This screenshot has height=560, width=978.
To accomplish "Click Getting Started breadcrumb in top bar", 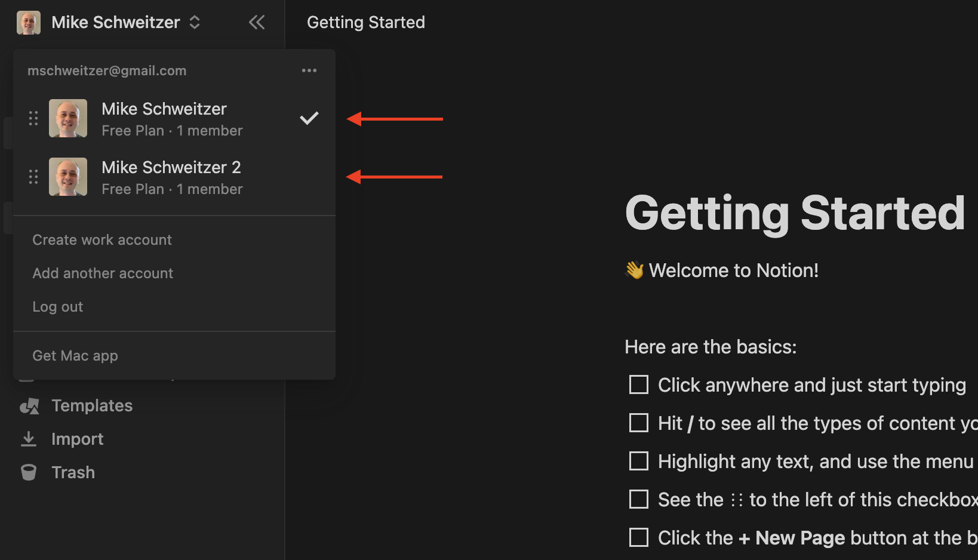I will 366,23.
